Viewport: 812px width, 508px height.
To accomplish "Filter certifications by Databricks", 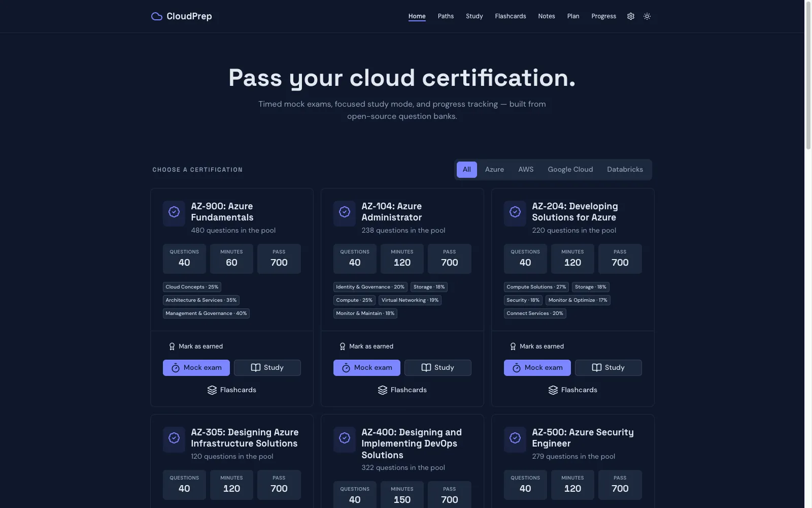I will pyautogui.click(x=625, y=170).
